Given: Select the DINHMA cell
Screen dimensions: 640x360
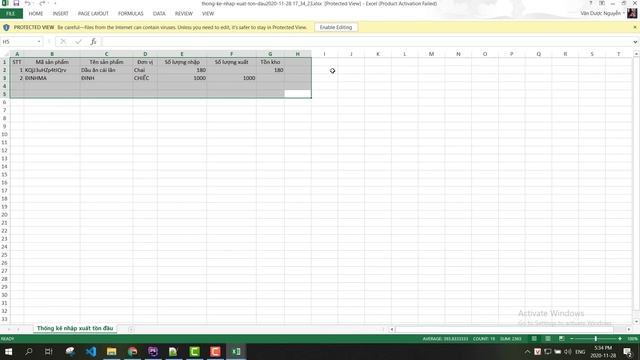Looking at the screenshot, I should click(x=52, y=78).
